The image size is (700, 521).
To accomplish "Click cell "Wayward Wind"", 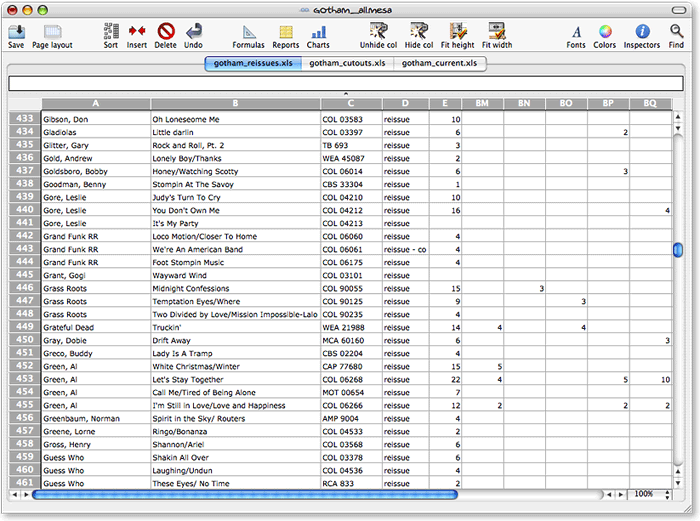I will [235, 275].
